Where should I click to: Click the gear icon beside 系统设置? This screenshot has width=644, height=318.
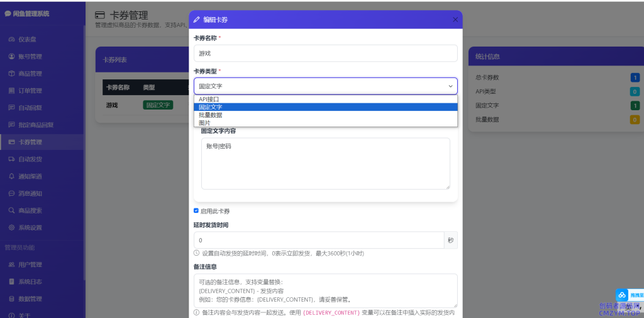point(11,227)
